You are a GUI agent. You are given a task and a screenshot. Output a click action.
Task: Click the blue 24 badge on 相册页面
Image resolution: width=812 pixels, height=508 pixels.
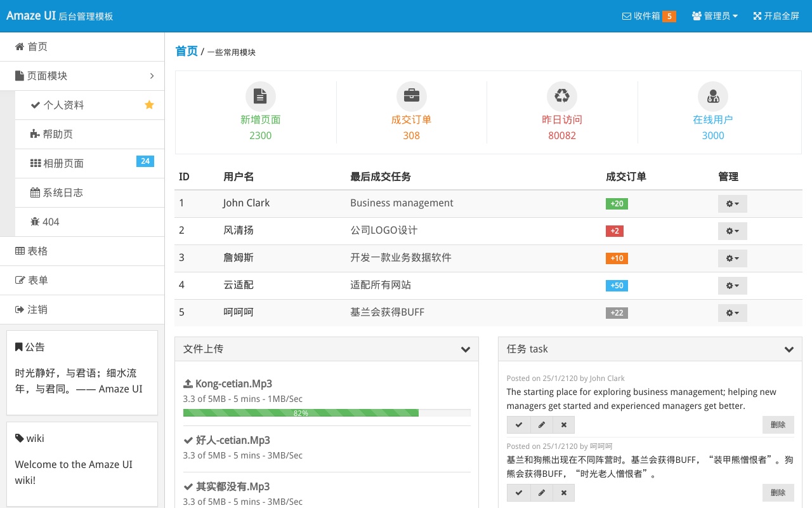point(145,161)
